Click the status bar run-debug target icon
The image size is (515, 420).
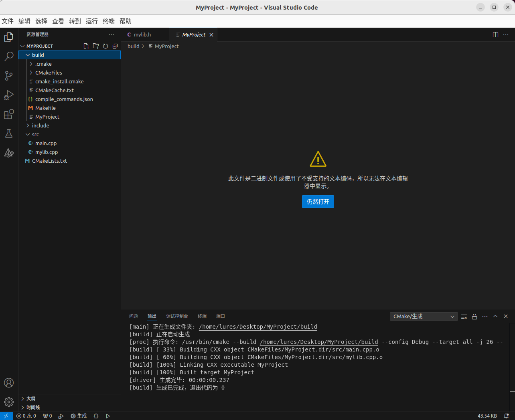tap(61, 416)
